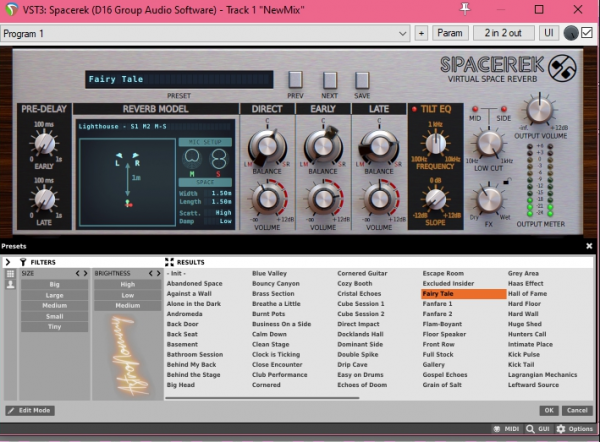Viewport: 600px width, 442px height.
Task: Select the Abandoned Space preset
Action: point(194,284)
